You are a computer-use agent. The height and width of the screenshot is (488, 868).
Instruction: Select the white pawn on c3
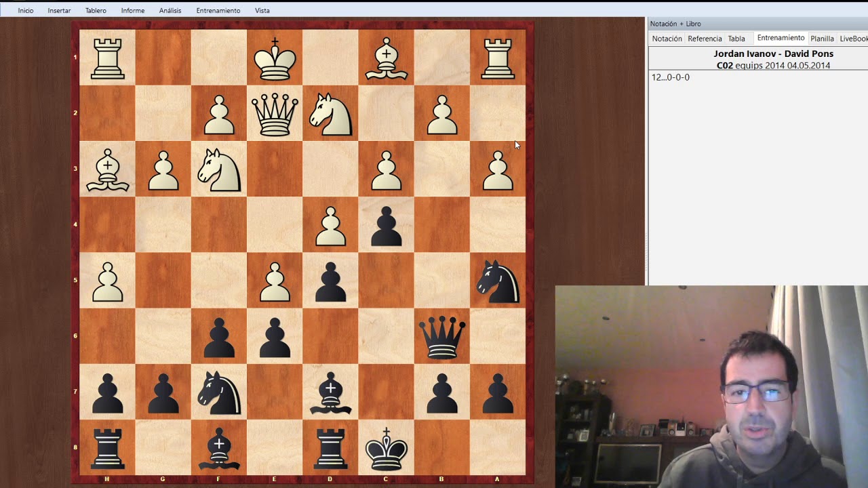coord(387,171)
